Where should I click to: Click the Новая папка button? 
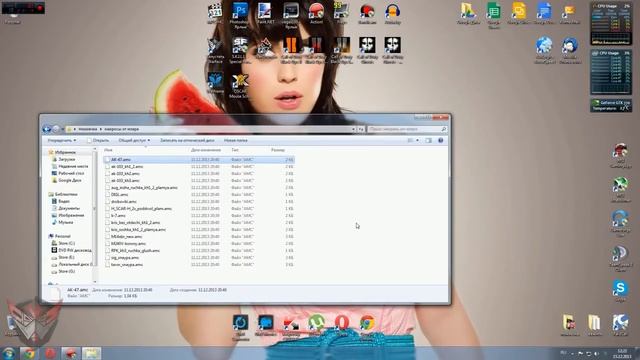[236, 140]
